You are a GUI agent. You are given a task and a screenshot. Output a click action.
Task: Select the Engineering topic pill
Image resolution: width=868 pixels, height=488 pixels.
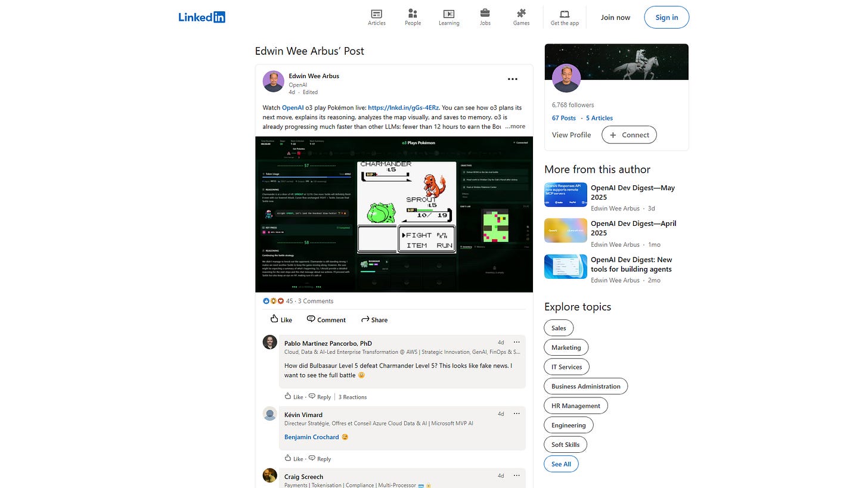click(x=569, y=425)
